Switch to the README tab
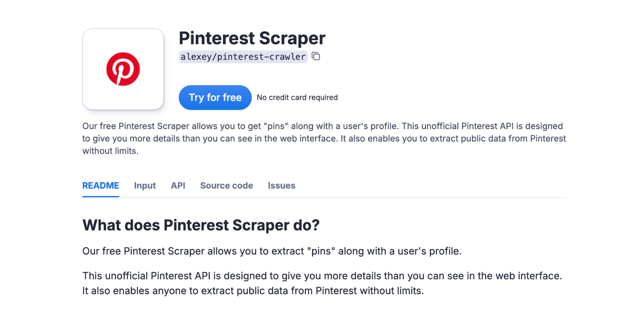 (101, 185)
